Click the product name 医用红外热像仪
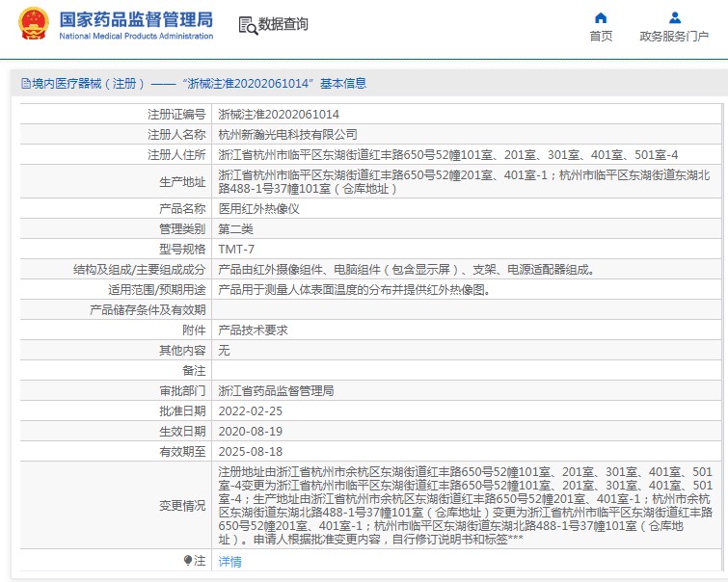Viewport: 728px width, 582px height. 258,208
